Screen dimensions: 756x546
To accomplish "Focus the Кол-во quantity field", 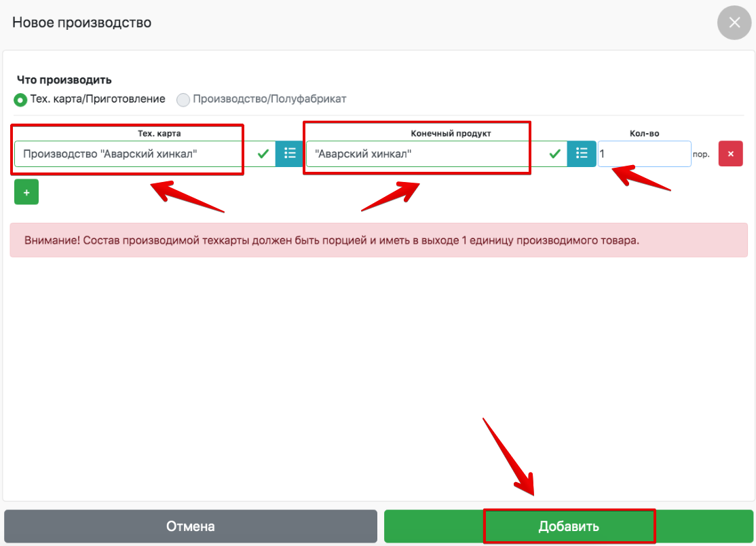I will (x=643, y=154).
